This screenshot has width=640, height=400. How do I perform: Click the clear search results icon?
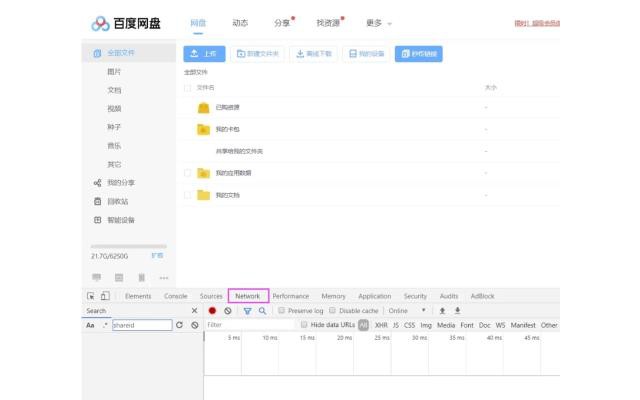(195, 325)
